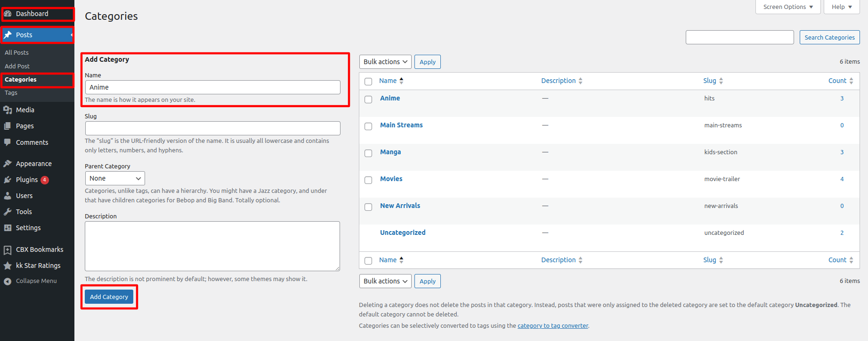Click the Pages icon in sidebar

point(8,126)
